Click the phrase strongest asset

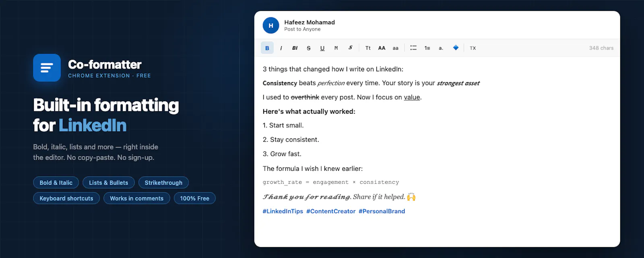tap(458, 83)
